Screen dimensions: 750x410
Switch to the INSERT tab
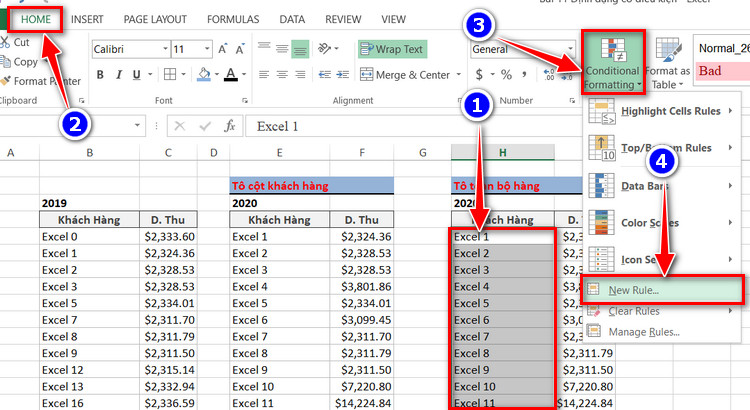87,20
